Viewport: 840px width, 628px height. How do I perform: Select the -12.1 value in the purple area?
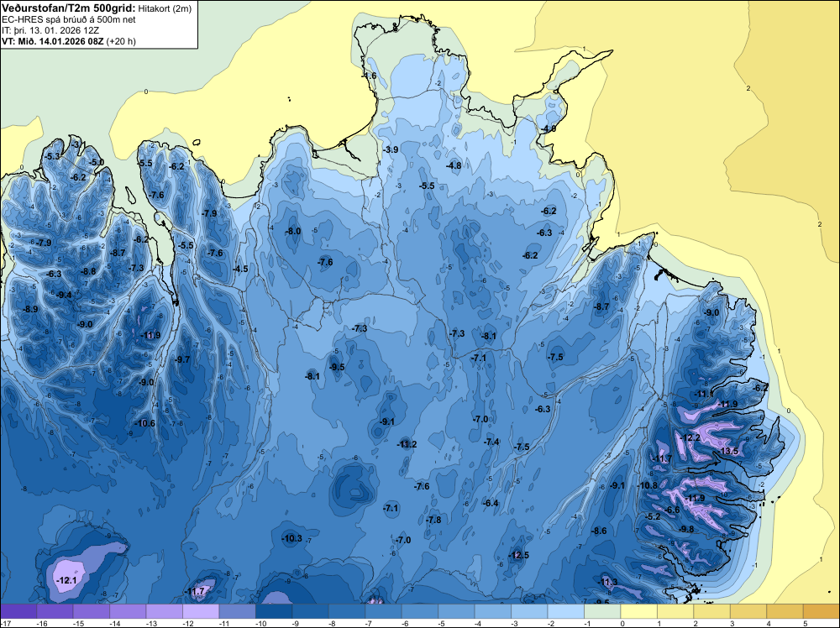tap(66, 580)
